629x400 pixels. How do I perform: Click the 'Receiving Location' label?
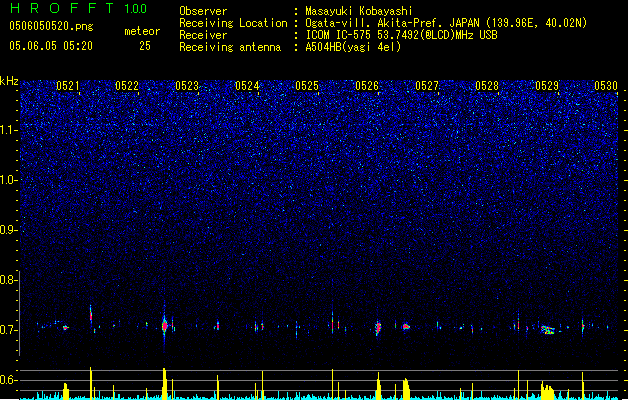[233, 23]
